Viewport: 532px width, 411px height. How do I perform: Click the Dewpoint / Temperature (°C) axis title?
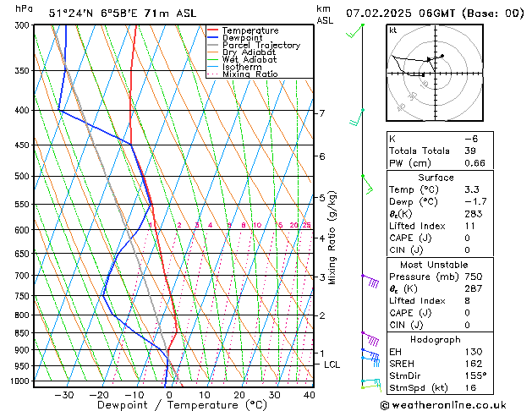pos(182,405)
